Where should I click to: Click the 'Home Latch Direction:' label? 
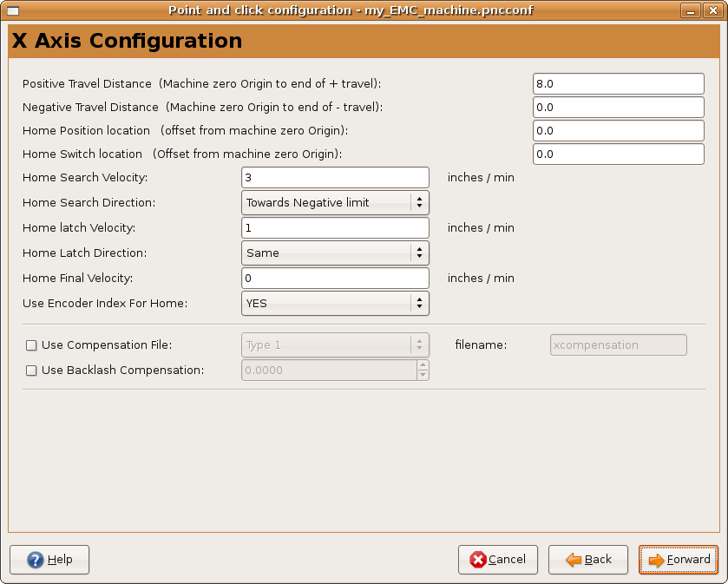point(84,253)
